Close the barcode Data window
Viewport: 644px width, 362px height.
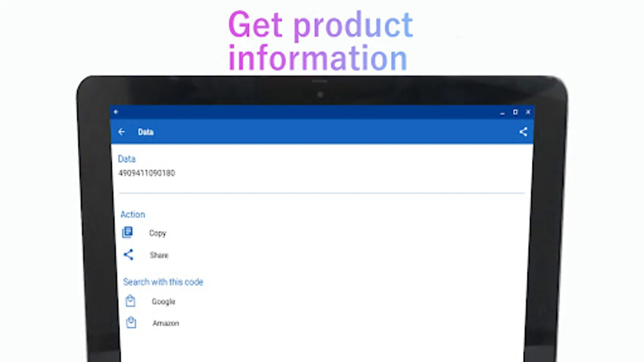pos(528,112)
